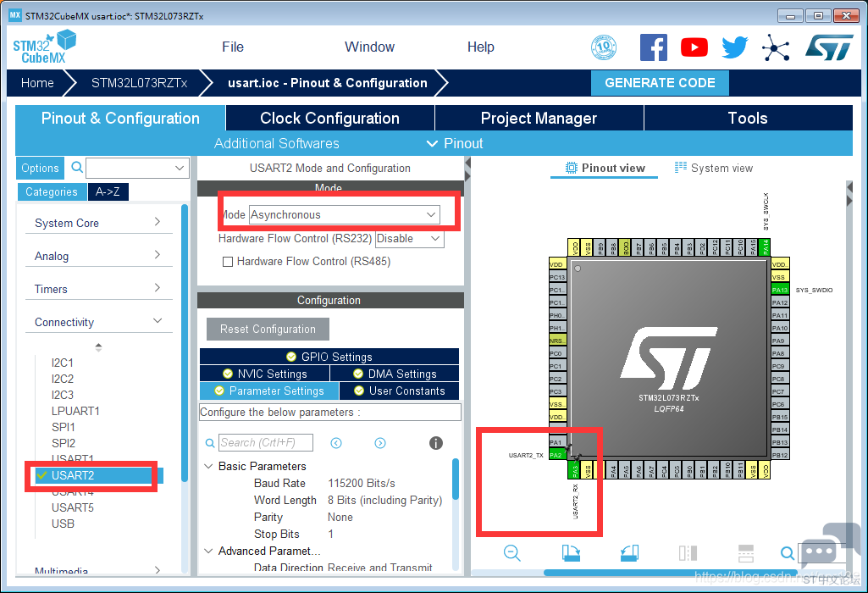Zoom out the pinout view
Screen dimensions: 868x593
(512, 552)
